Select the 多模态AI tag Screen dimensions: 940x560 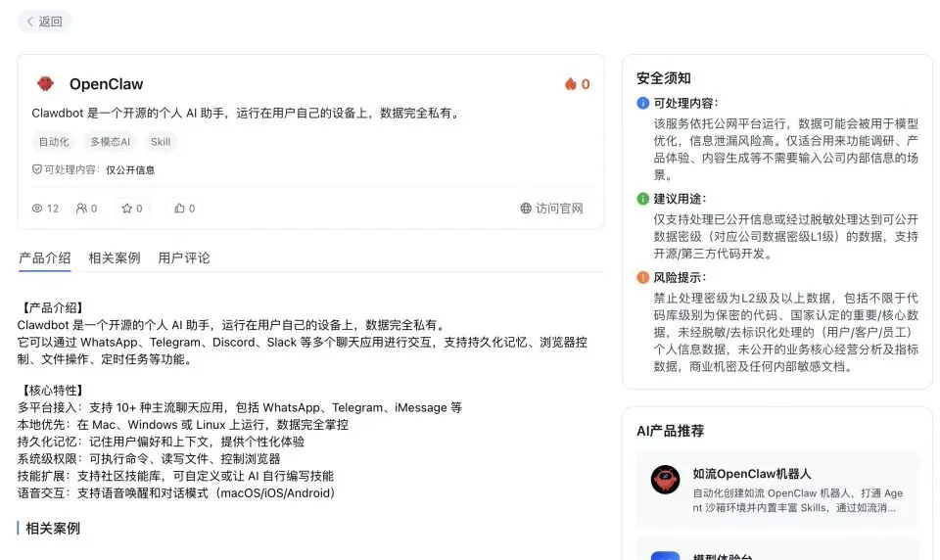(111, 142)
